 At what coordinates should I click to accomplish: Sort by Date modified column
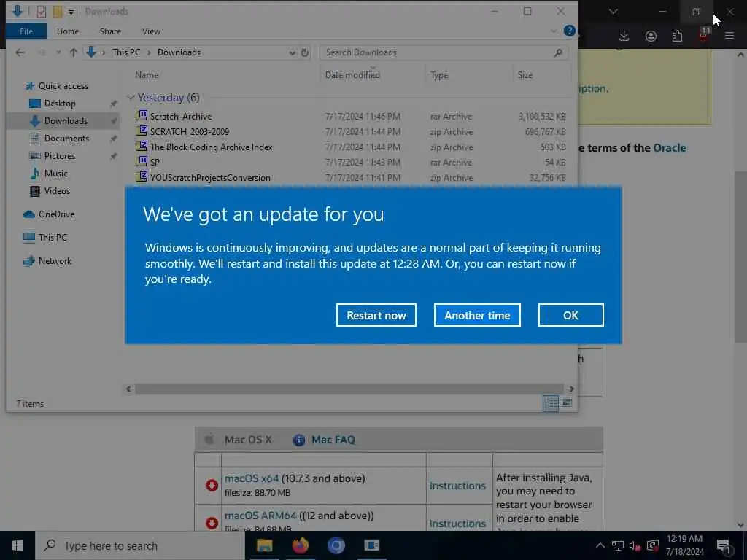(352, 75)
